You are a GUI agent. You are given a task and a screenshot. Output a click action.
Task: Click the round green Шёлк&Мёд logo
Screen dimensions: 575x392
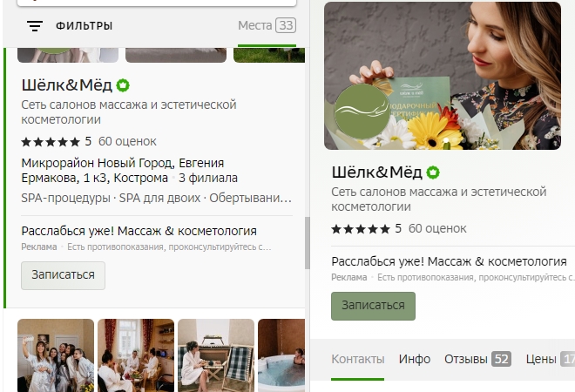(x=362, y=112)
